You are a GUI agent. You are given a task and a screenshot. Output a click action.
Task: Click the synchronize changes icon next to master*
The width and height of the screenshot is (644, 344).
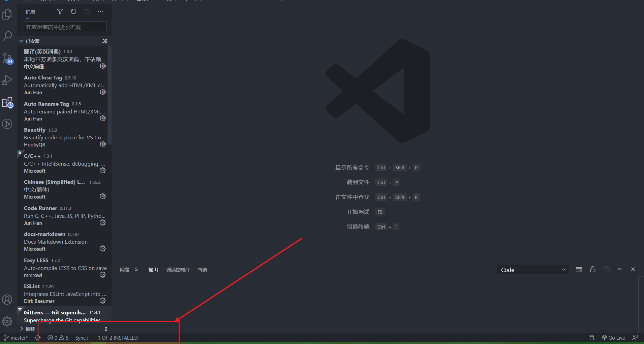pyautogui.click(x=38, y=338)
